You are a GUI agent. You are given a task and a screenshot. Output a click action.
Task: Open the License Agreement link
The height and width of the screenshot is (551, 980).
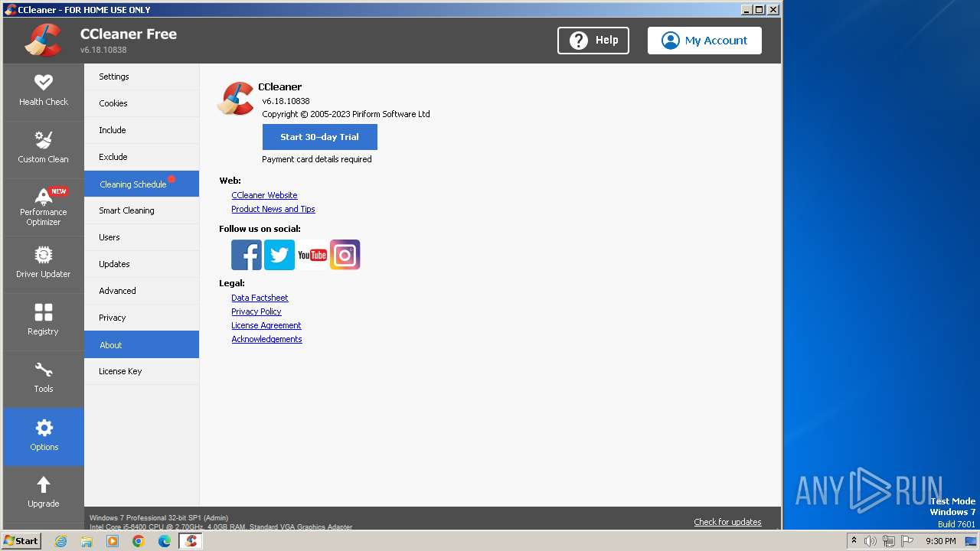[x=266, y=325]
